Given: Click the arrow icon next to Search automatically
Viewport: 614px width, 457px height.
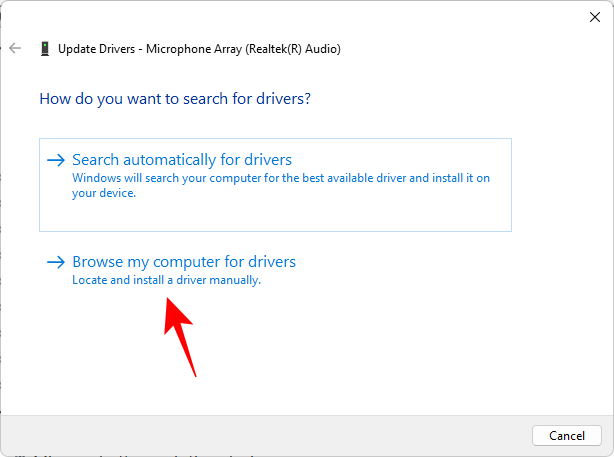Looking at the screenshot, I should [56, 160].
